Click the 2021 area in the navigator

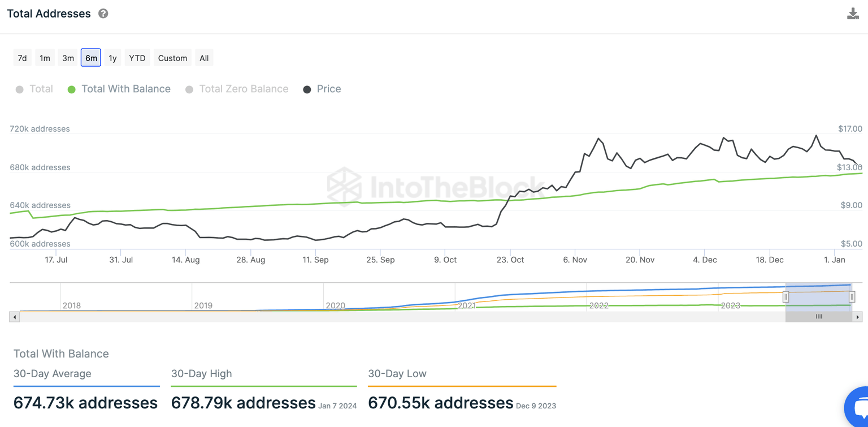tap(467, 300)
